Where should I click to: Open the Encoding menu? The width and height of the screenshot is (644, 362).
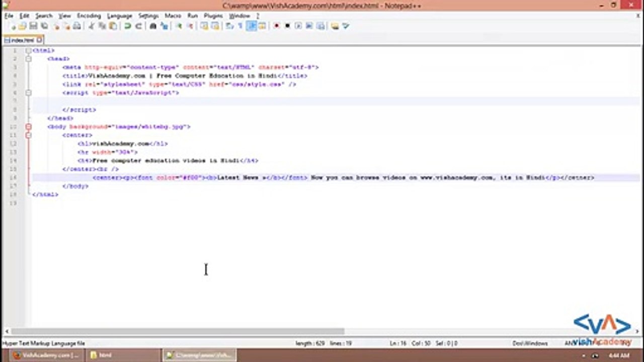click(x=89, y=16)
